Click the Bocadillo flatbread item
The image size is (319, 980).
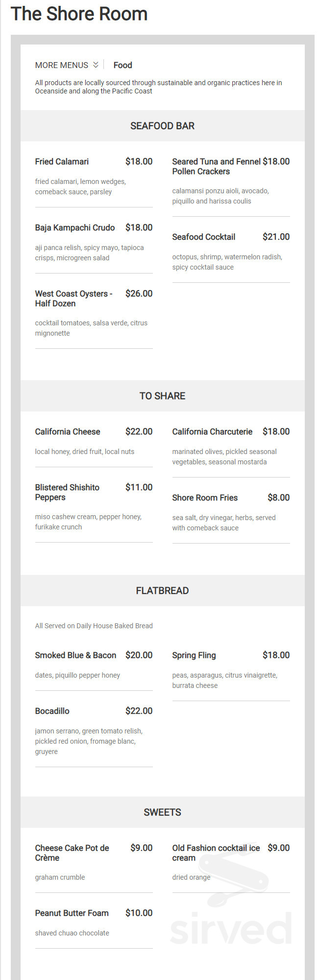pos(51,711)
